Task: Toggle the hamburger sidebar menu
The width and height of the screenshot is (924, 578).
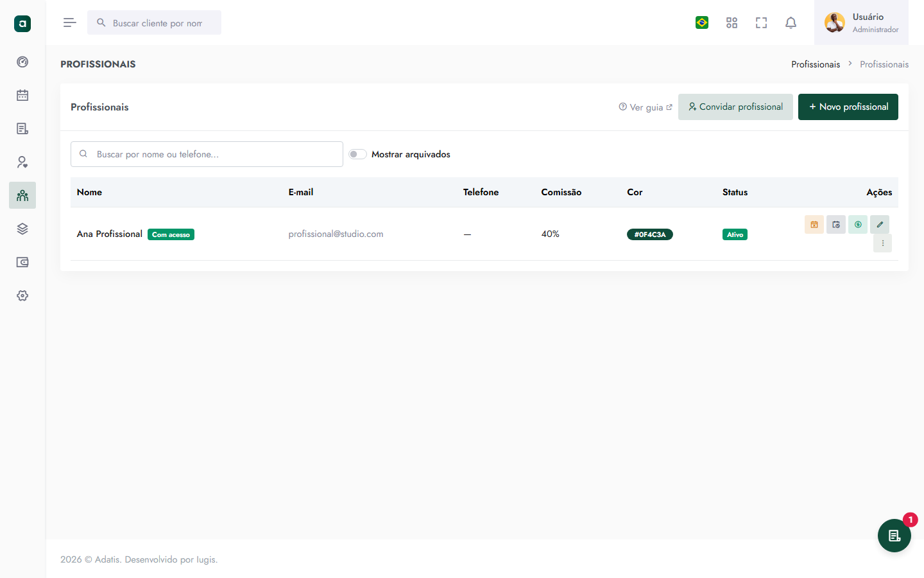Action: (x=70, y=22)
